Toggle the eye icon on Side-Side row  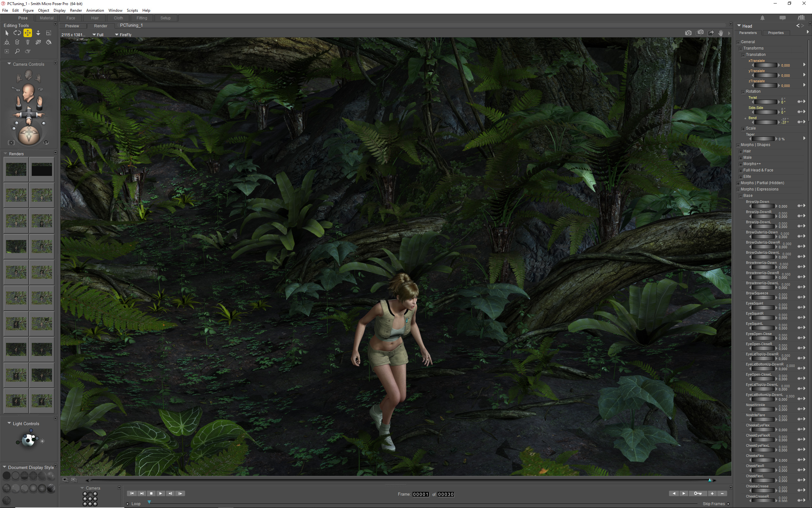800,111
